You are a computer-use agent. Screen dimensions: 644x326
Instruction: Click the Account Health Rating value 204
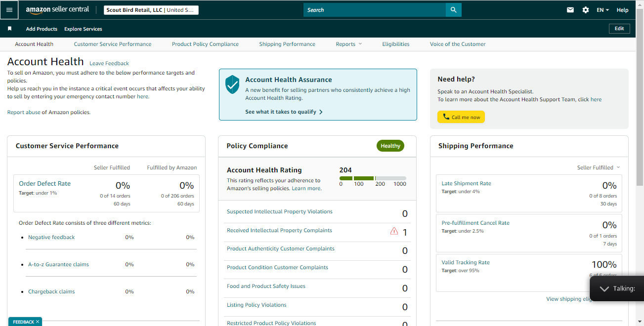point(345,170)
